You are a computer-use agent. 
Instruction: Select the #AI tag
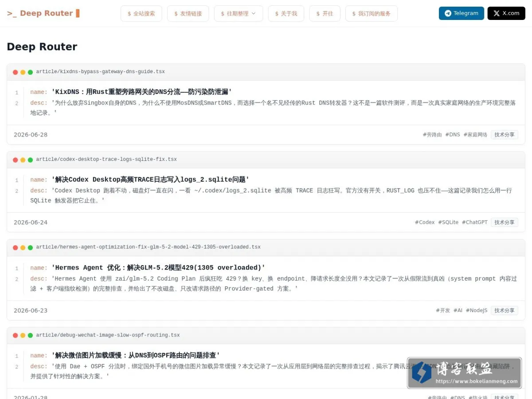coord(458,310)
